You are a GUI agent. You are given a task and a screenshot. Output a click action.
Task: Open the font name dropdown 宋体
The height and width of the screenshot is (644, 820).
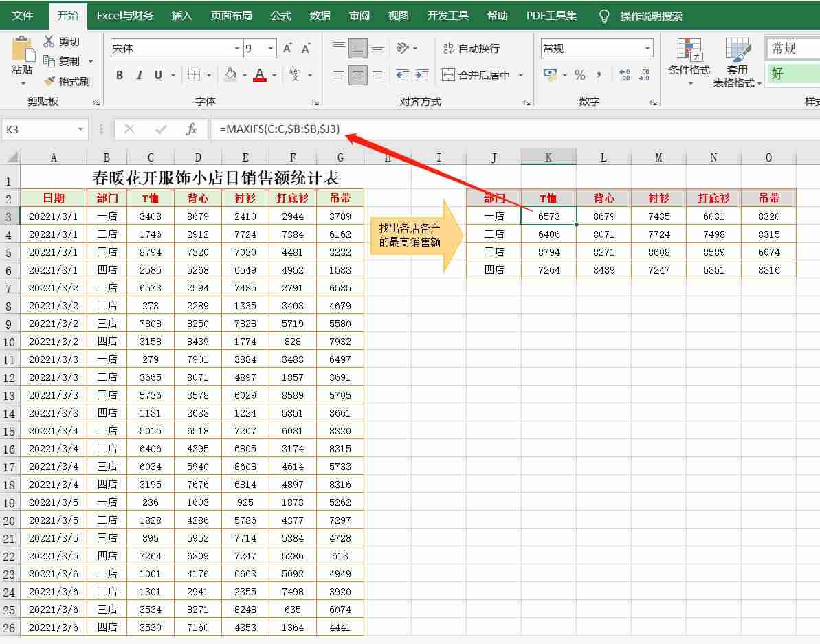[237, 49]
